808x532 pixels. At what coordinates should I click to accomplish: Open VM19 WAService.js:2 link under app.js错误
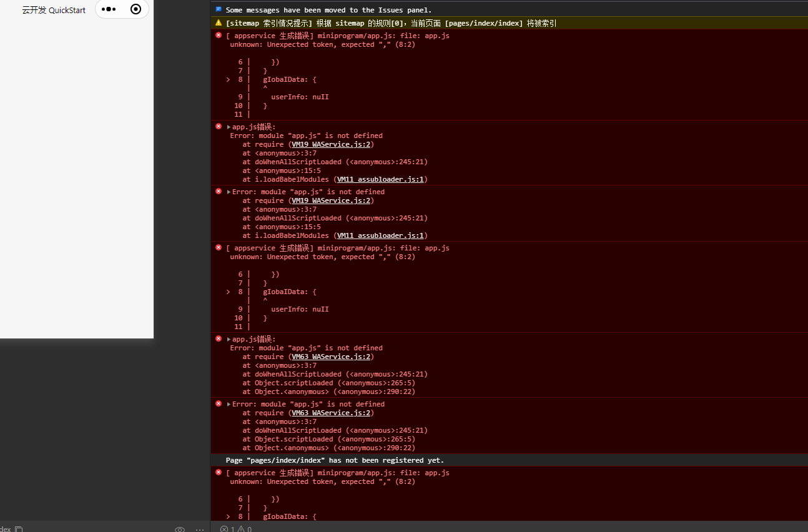point(332,144)
